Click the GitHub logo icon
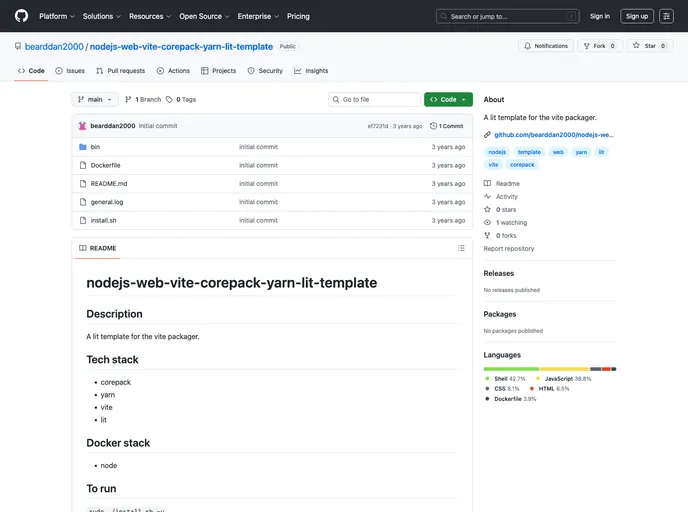 [x=21, y=16]
